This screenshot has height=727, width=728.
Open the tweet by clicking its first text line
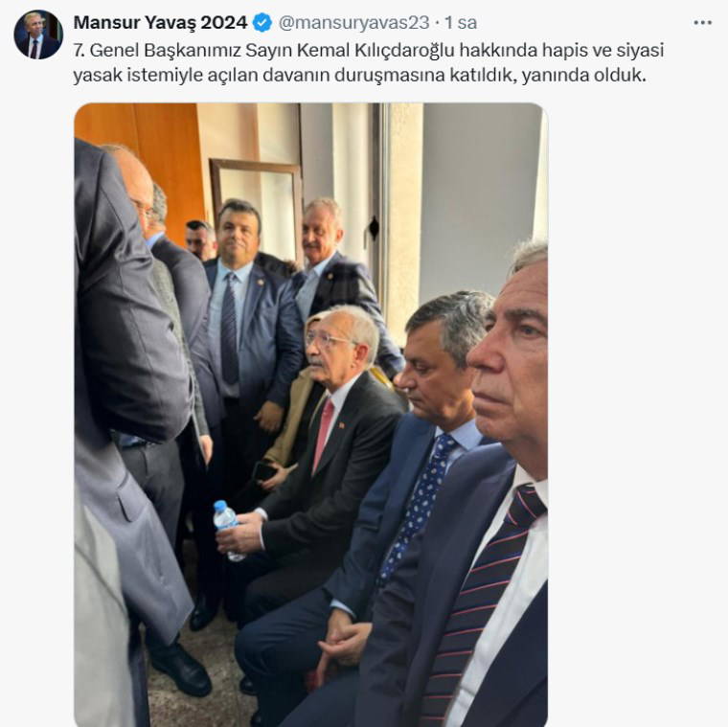[369, 50]
